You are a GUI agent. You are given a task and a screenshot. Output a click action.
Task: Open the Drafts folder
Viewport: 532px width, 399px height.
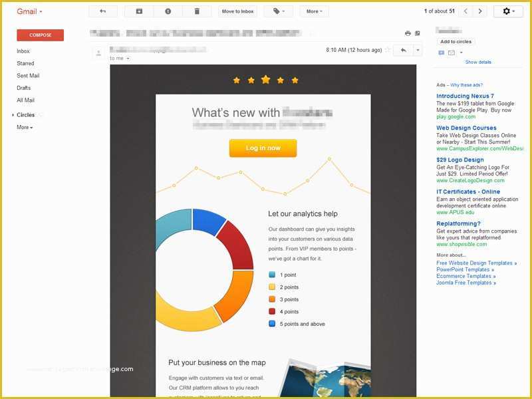(x=24, y=88)
